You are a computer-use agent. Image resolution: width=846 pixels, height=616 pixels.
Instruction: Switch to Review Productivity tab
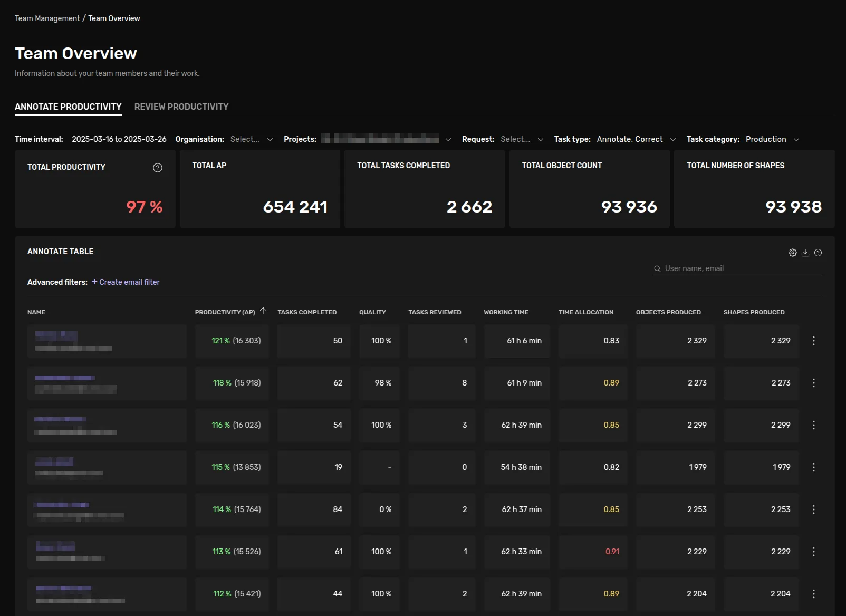[x=181, y=107]
